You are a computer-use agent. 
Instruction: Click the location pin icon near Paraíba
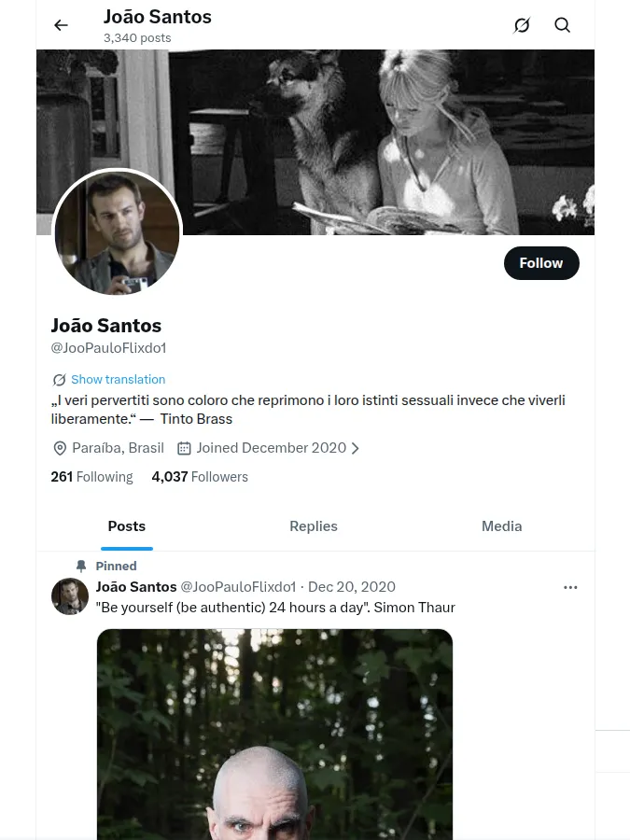[x=60, y=448]
